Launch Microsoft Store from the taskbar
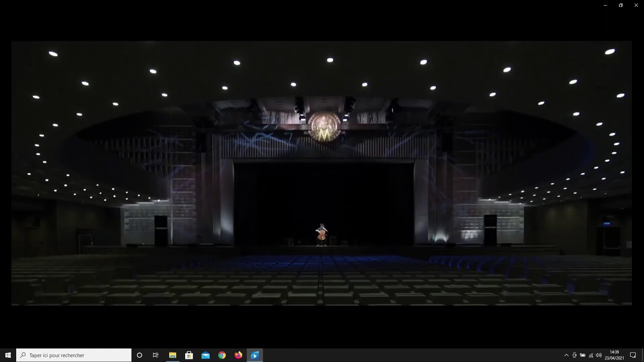 click(x=189, y=355)
